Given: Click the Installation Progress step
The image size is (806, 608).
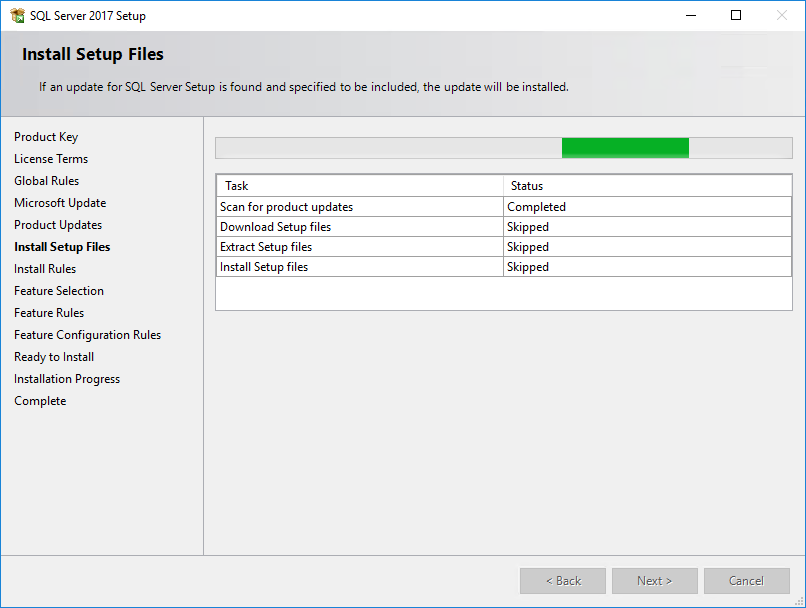Looking at the screenshot, I should click(x=67, y=379).
